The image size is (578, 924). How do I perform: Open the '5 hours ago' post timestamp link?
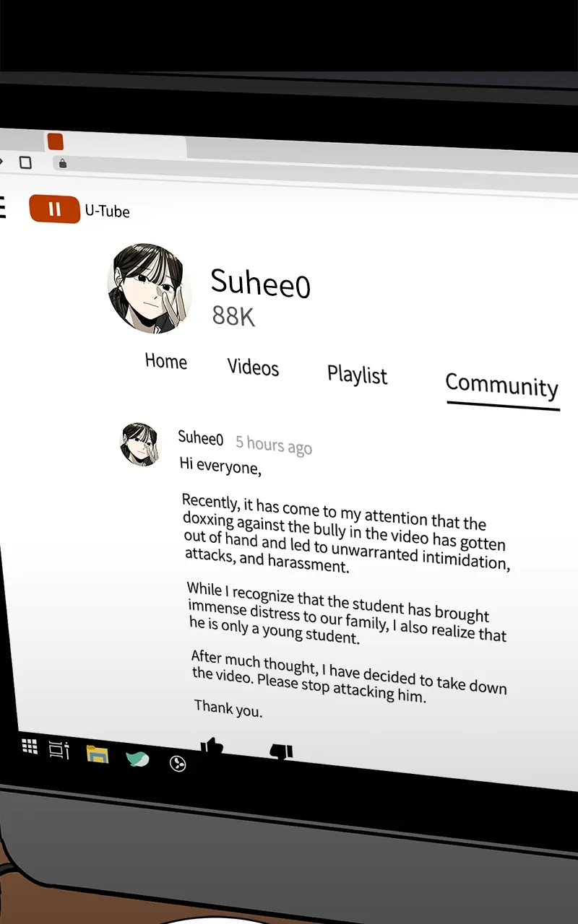coord(274,445)
